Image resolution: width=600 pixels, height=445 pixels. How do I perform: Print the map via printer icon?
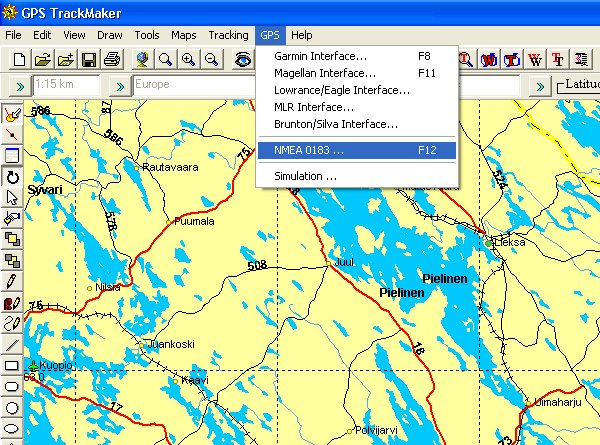(112, 60)
